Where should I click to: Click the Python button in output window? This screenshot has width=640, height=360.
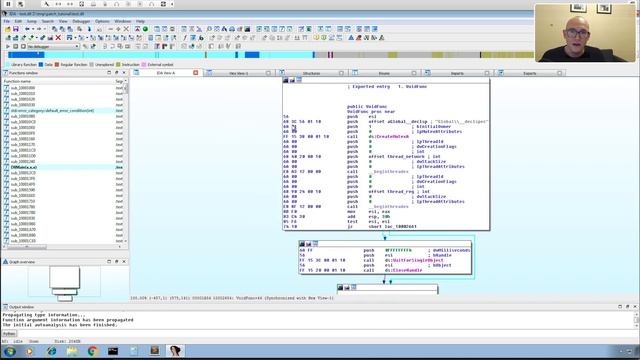pyautogui.click(x=9, y=334)
